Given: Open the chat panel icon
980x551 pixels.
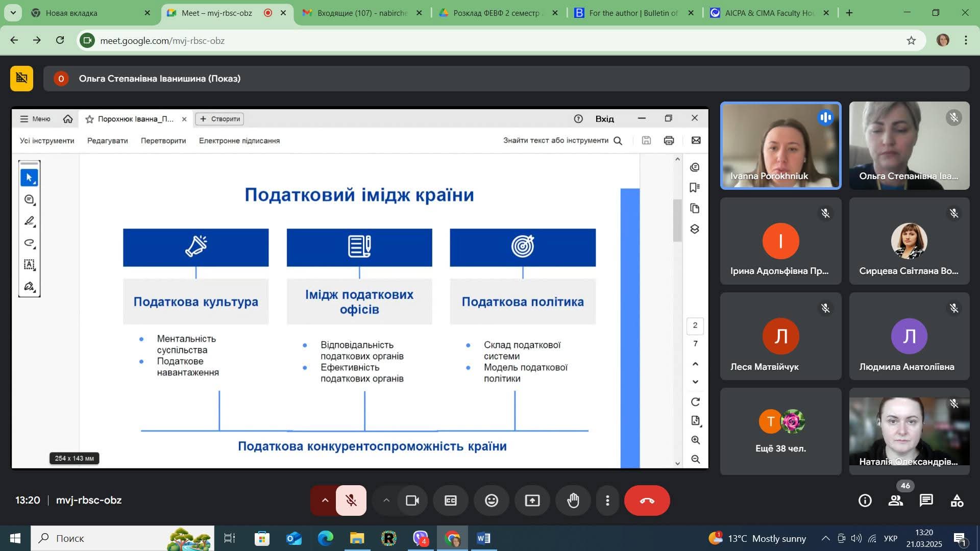Looking at the screenshot, I should (x=926, y=500).
